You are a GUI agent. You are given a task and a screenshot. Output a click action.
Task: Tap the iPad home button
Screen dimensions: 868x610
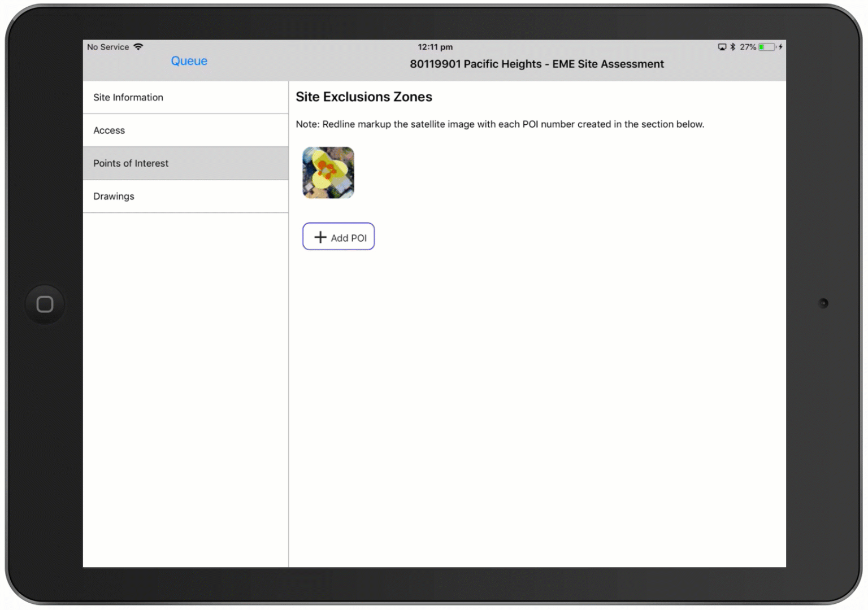[45, 304]
